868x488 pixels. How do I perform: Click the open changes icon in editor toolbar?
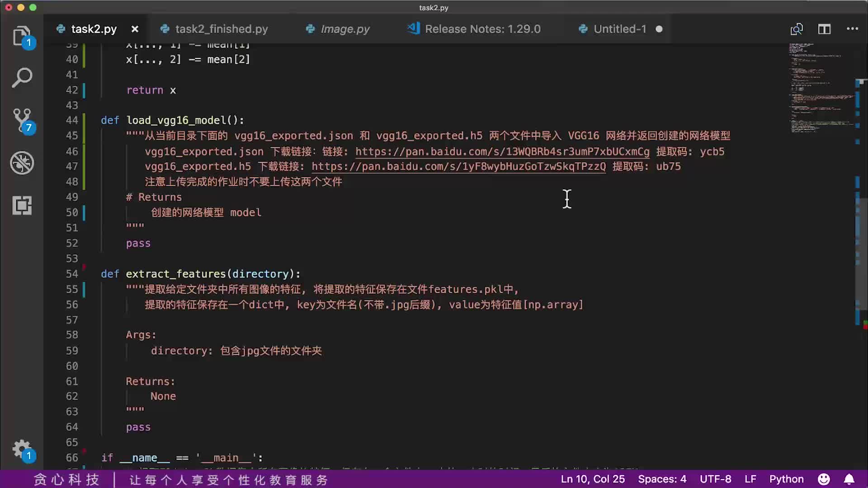pyautogui.click(x=797, y=29)
